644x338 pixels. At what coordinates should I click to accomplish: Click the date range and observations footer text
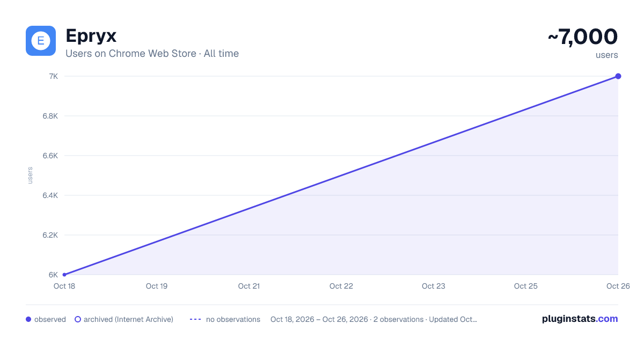coord(374,319)
